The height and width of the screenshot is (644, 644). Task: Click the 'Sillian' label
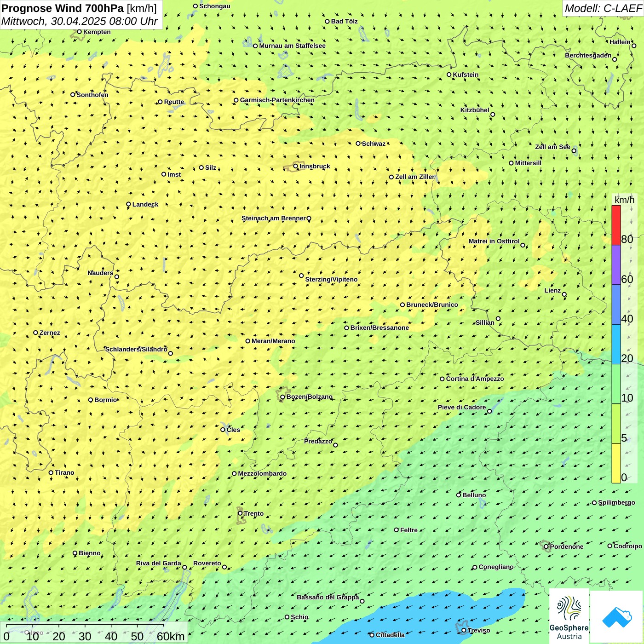click(x=485, y=322)
